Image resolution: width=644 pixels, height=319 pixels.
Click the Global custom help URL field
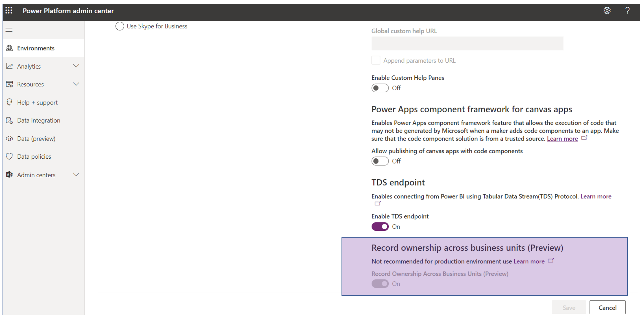click(x=467, y=43)
